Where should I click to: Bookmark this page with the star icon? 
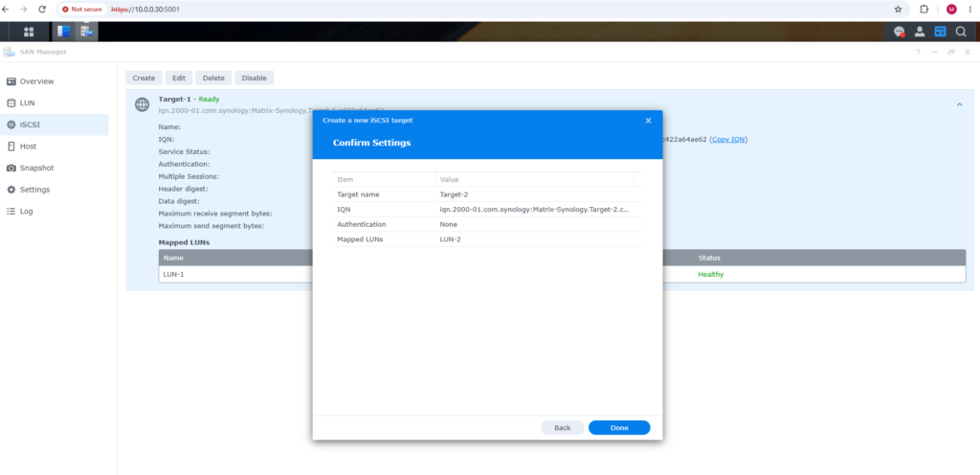(x=898, y=10)
